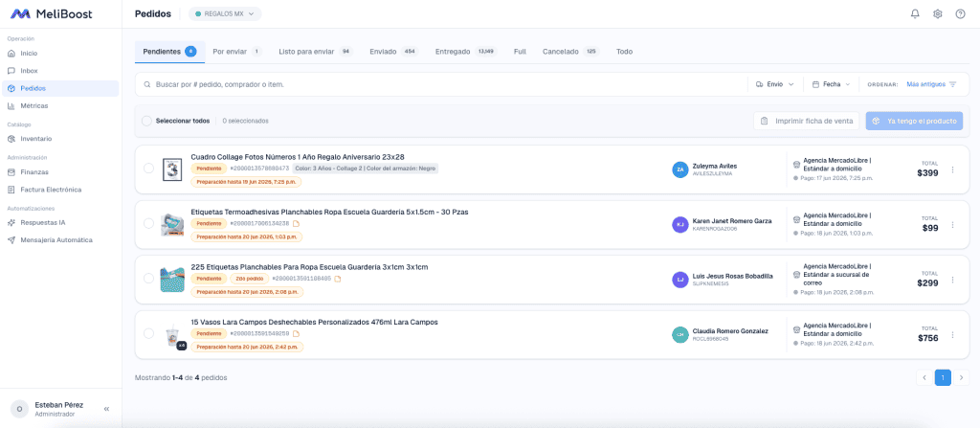The image size is (980, 428).
Task: Select the Etiquetas Termoadhesivas order
Action: point(148,223)
